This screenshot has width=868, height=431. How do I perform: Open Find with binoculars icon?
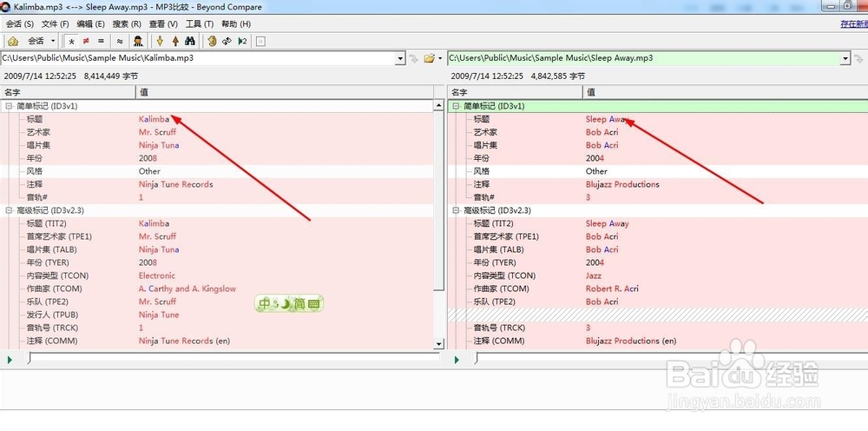[x=190, y=41]
